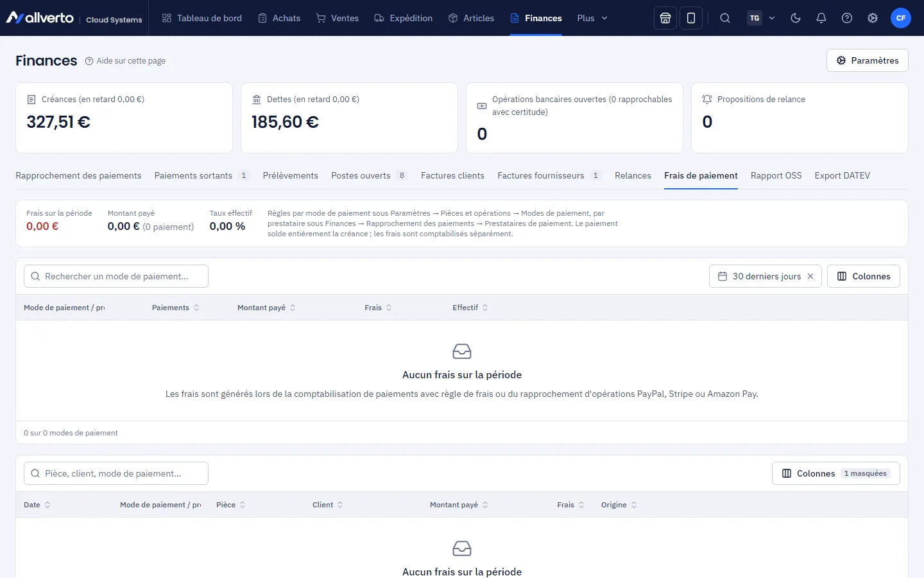Open the CF user avatar menu
924x578 pixels.
901,18
